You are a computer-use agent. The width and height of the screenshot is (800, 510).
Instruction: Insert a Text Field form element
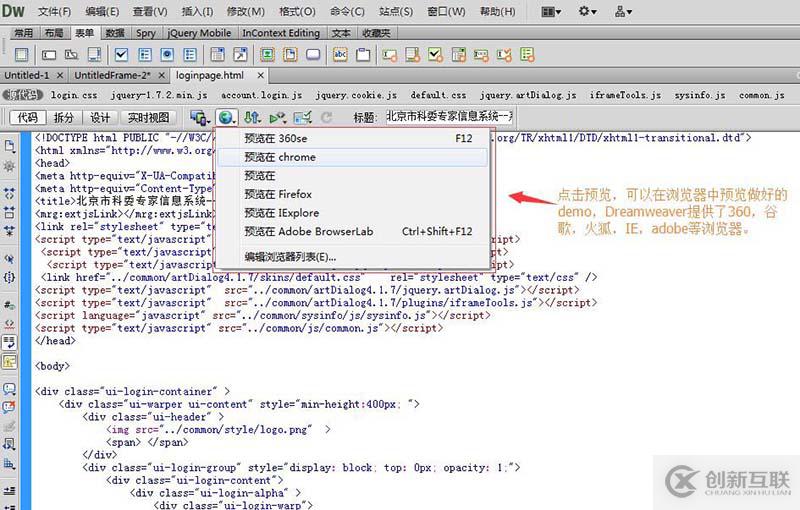[x=49, y=55]
